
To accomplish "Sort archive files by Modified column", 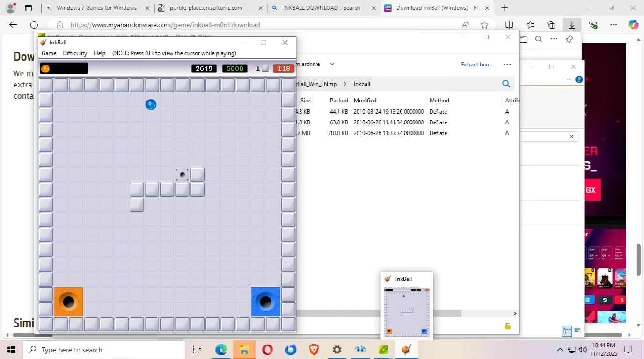I will click(365, 101).
